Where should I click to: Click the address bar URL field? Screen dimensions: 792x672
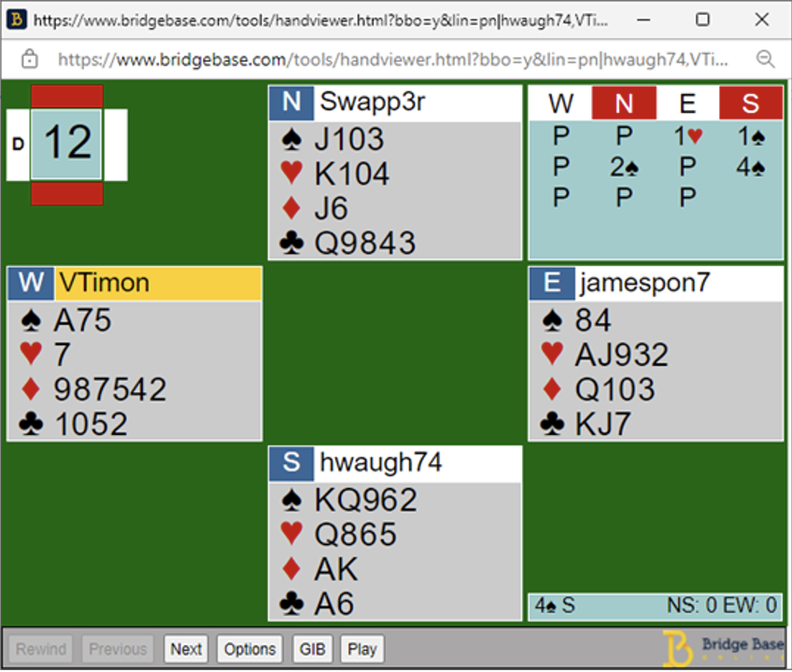click(x=393, y=60)
